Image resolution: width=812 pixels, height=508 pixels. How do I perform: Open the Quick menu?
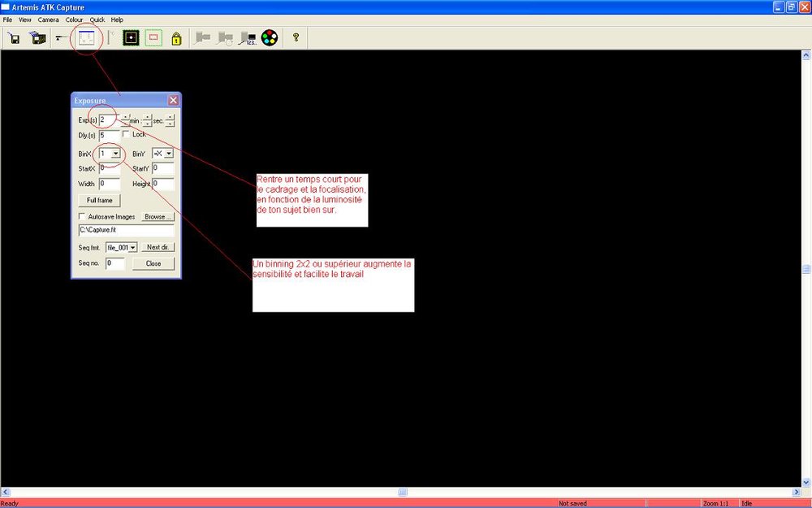[97, 20]
